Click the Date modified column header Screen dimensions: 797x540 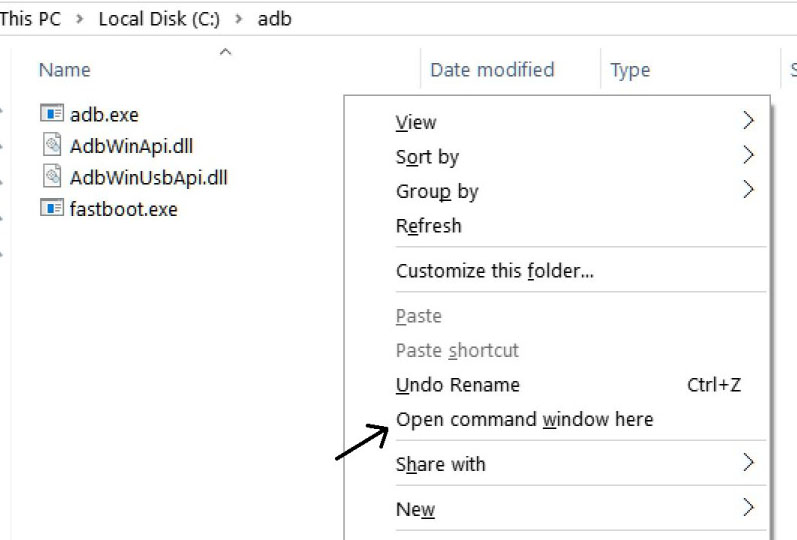(492, 70)
